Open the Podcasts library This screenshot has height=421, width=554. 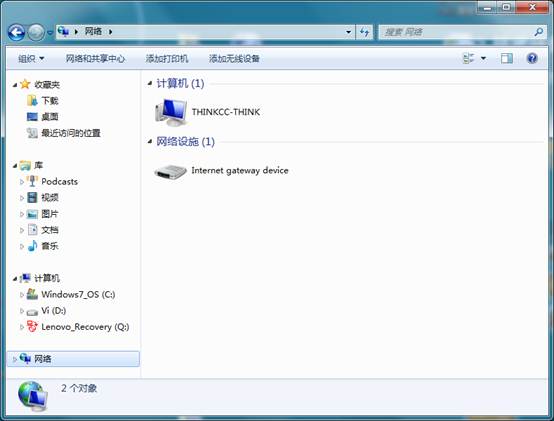[x=52, y=181]
